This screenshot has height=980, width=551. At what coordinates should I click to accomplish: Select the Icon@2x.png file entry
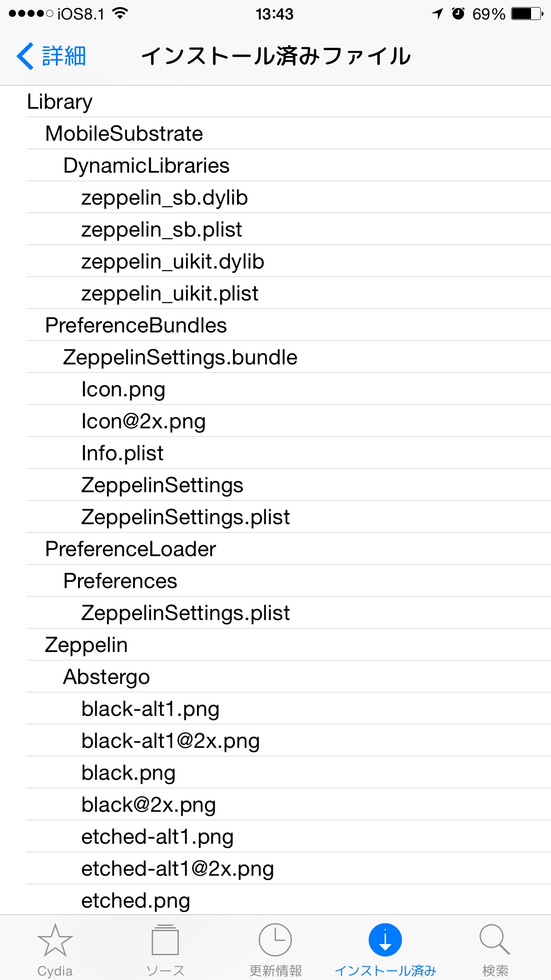289,421
